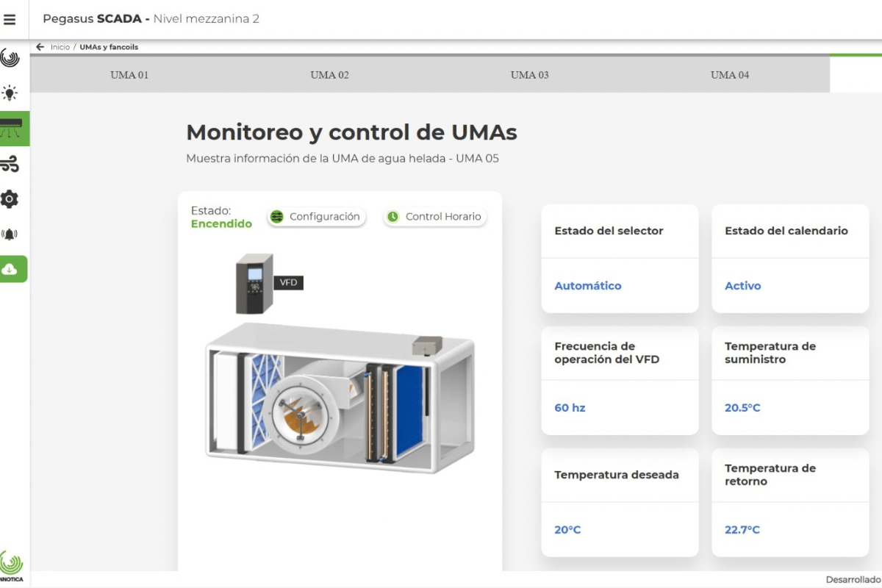This screenshot has width=882, height=588.
Task: Click the 20°C desired temperature value
Action: pyautogui.click(x=567, y=530)
